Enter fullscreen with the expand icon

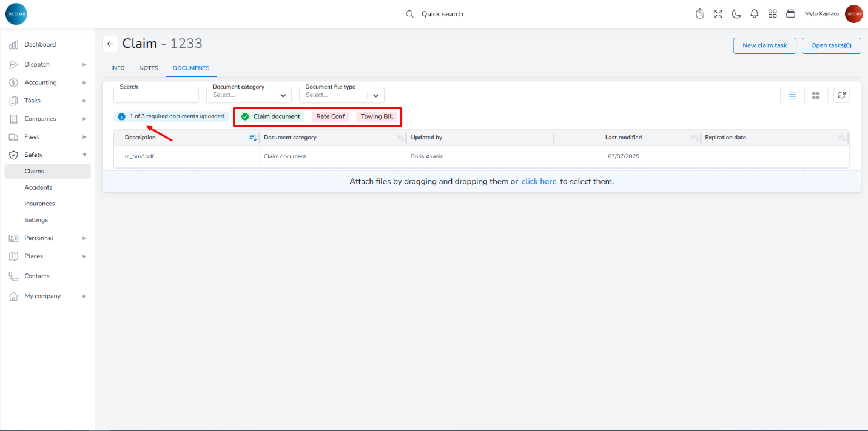[718, 14]
